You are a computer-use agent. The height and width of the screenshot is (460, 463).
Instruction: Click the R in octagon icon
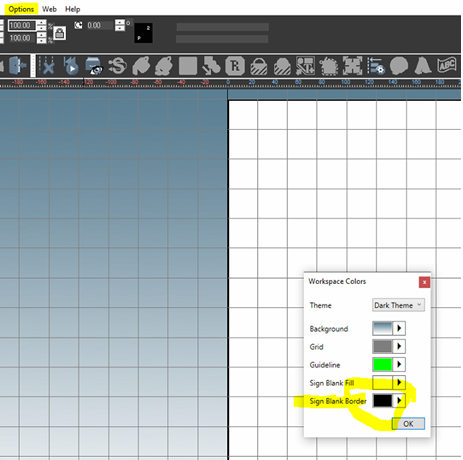235,66
